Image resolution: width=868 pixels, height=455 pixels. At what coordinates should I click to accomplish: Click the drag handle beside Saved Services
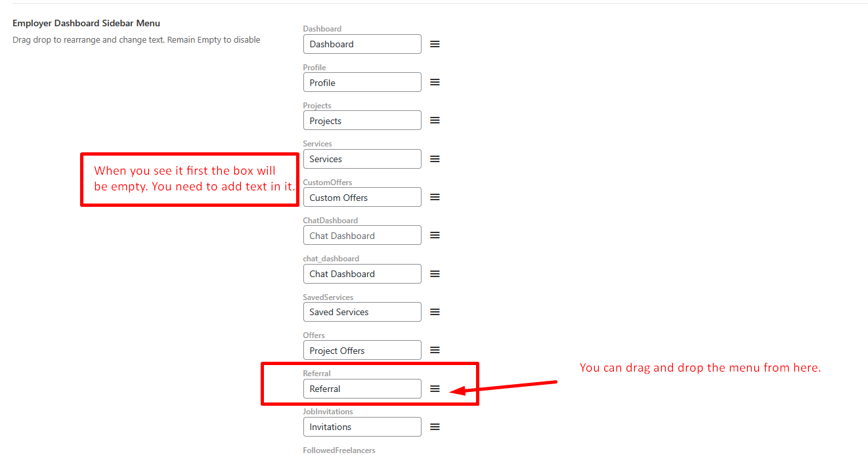(435, 312)
